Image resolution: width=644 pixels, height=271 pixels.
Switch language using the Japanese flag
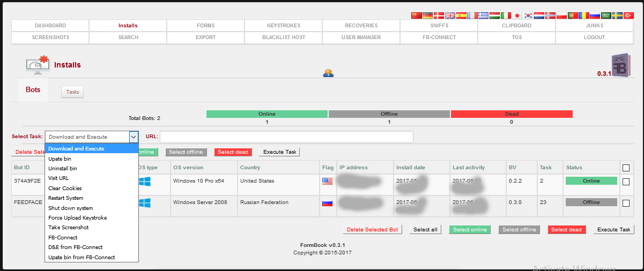pos(517,16)
